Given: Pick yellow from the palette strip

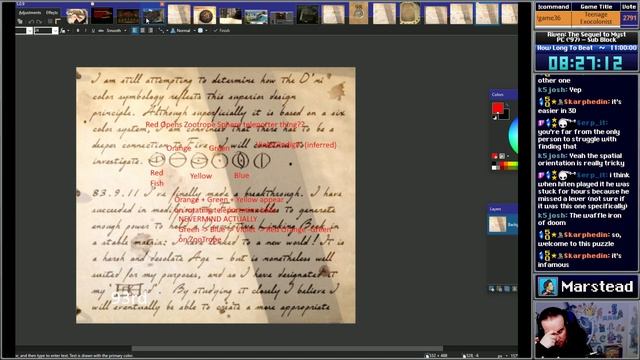Looking at the screenshot, I should [x=510, y=164].
